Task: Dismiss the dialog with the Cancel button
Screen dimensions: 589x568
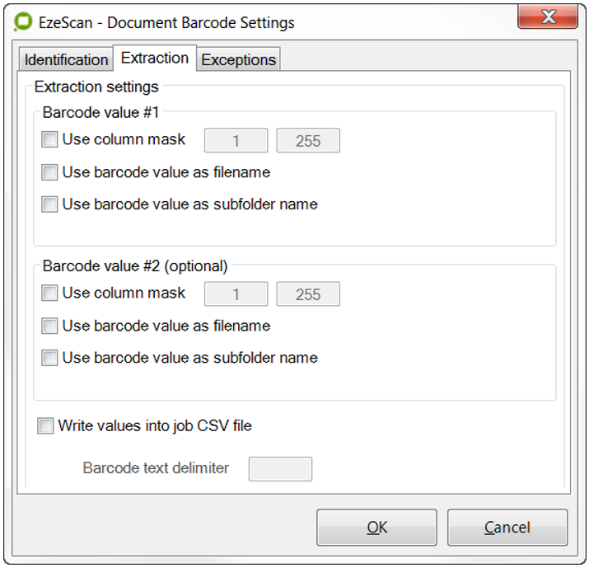Action: click(x=507, y=527)
